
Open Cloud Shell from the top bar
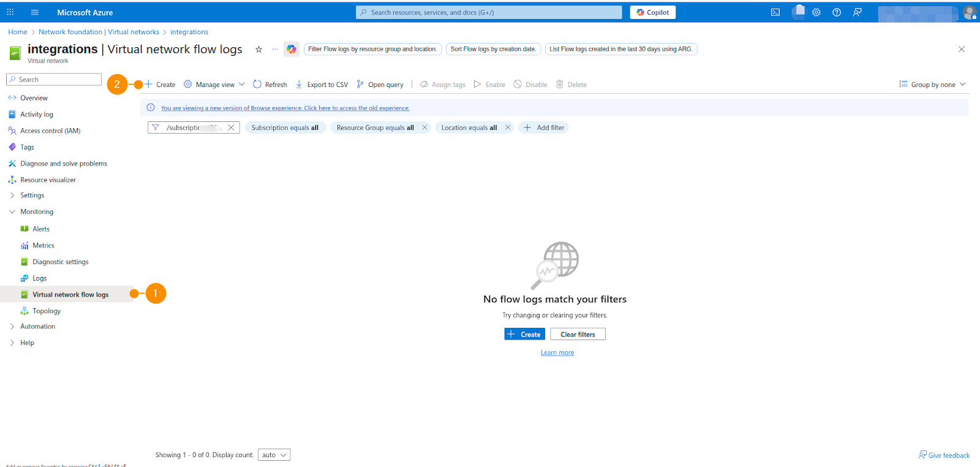pos(775,12)
